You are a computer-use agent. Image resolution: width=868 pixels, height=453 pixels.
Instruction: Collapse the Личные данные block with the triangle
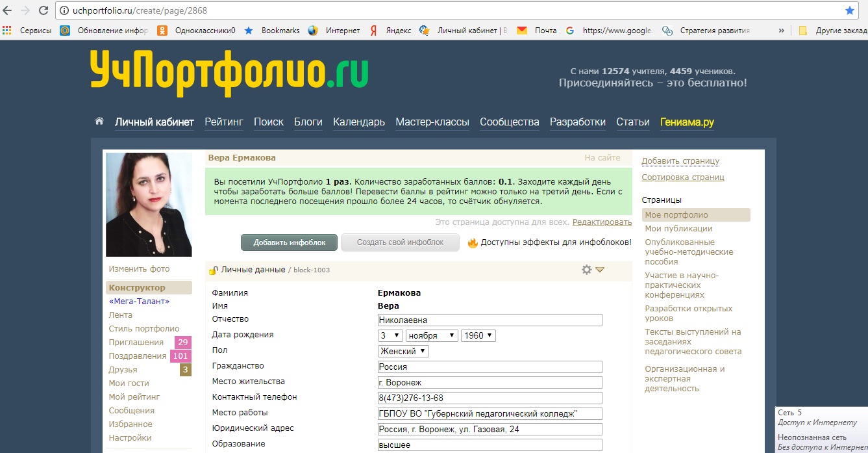point(600,270)
